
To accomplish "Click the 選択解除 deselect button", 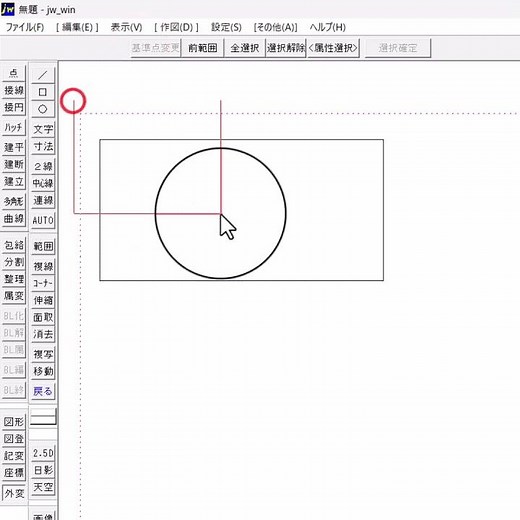I will 286,48.
